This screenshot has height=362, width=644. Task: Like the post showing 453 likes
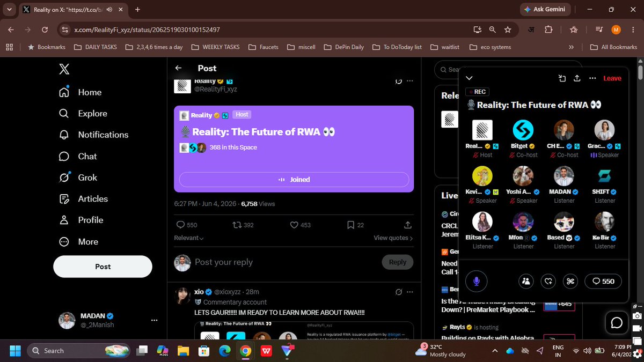[x=301, y=225]
